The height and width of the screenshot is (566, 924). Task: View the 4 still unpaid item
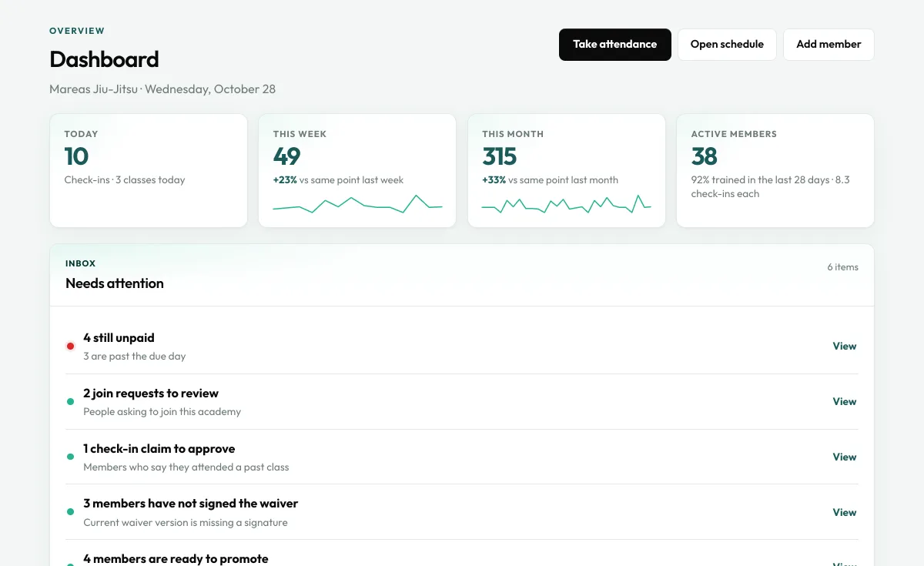point(845,347)
